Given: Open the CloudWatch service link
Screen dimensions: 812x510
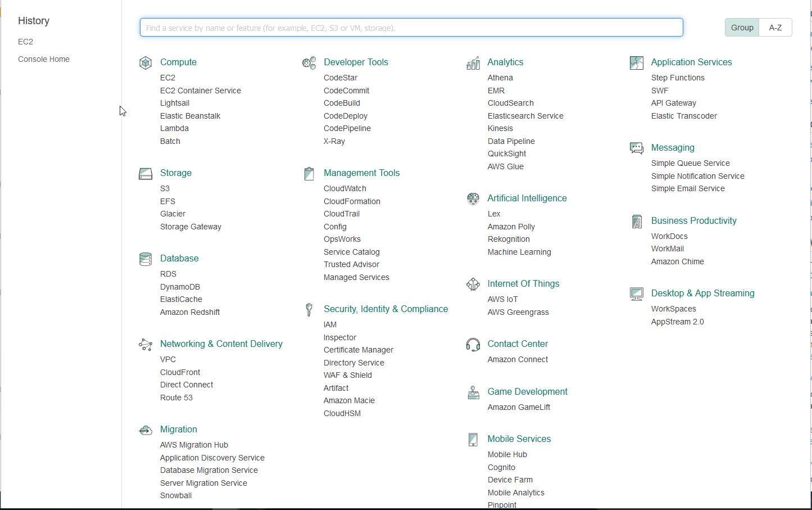Looking at the screenshot, I should click(x=345, y=188).
